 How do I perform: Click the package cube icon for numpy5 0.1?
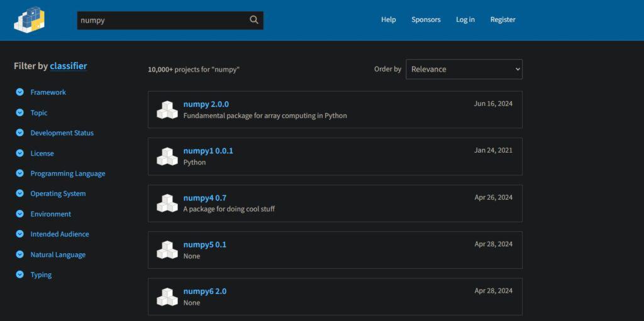(167, 250)
